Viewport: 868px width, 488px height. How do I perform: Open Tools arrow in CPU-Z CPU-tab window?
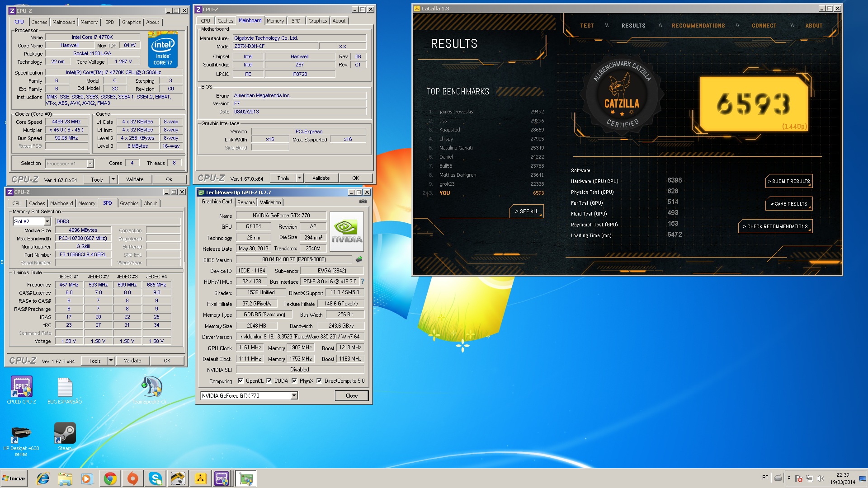click(x=113, y=179)
